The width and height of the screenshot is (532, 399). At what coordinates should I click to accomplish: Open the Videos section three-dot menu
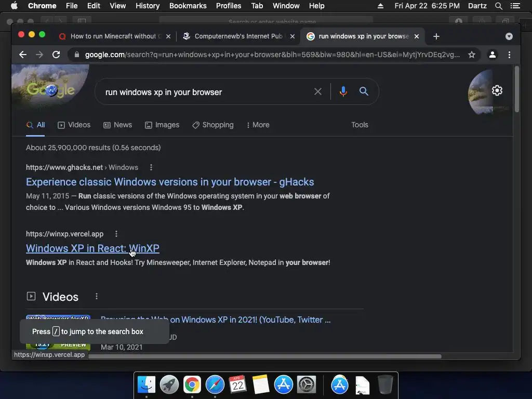point(97,296)
